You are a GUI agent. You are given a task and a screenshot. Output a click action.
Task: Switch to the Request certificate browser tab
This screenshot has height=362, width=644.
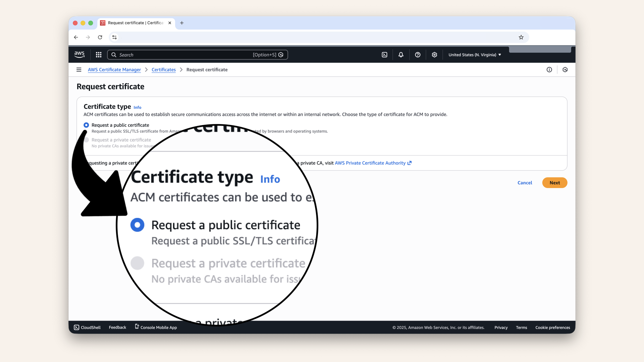[x=134, y=23]
